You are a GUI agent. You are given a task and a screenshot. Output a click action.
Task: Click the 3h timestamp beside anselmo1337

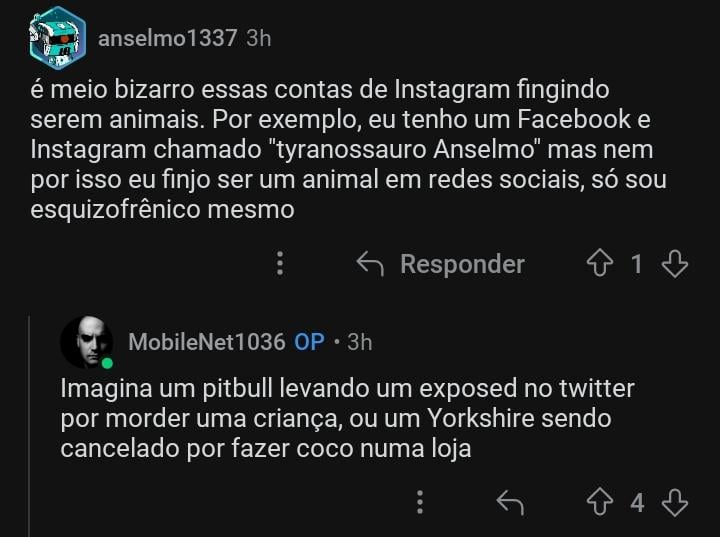(x=259, y=38)
